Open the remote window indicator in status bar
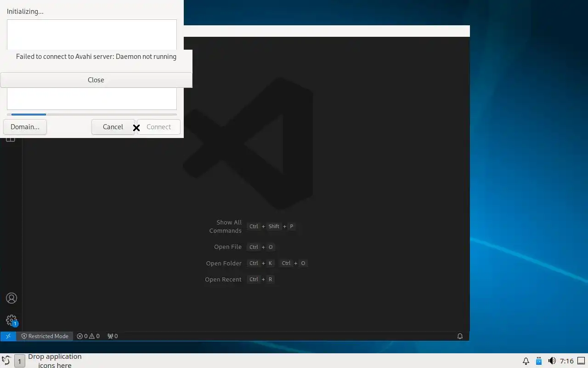The width and height of the screenshot is (588, 368). (8, 336)
